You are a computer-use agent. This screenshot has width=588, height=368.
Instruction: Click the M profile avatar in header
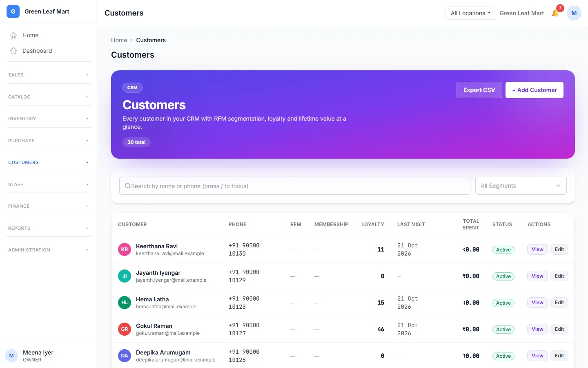point(574,13)
